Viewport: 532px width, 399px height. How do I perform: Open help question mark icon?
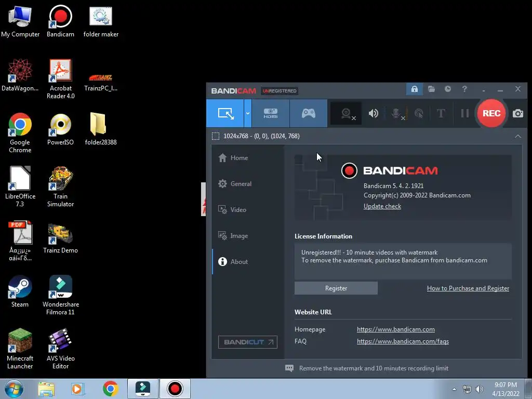(464, 89)
